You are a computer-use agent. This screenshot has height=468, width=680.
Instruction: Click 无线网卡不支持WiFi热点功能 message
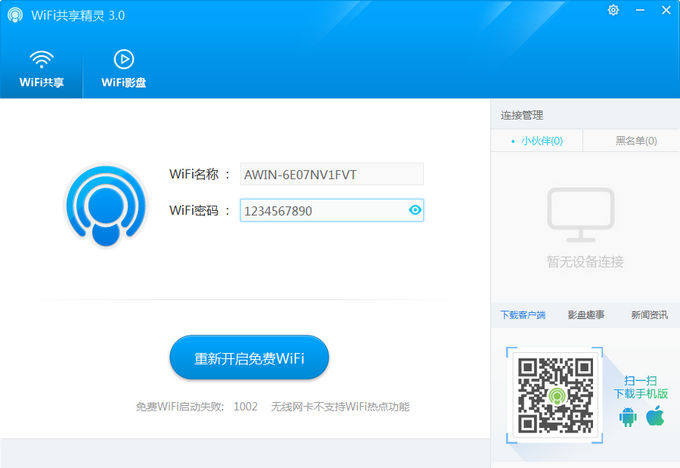click(340, 407)
